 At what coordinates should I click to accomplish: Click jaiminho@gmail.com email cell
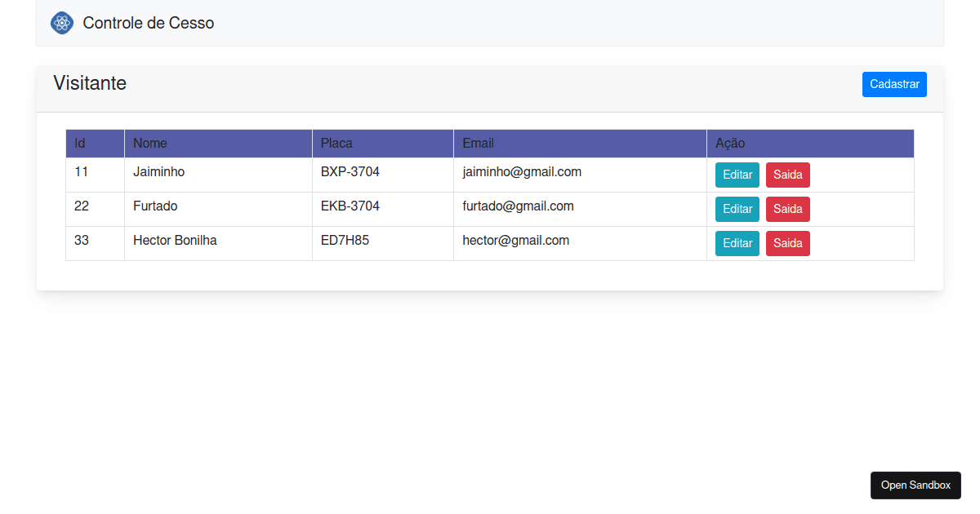522,172
